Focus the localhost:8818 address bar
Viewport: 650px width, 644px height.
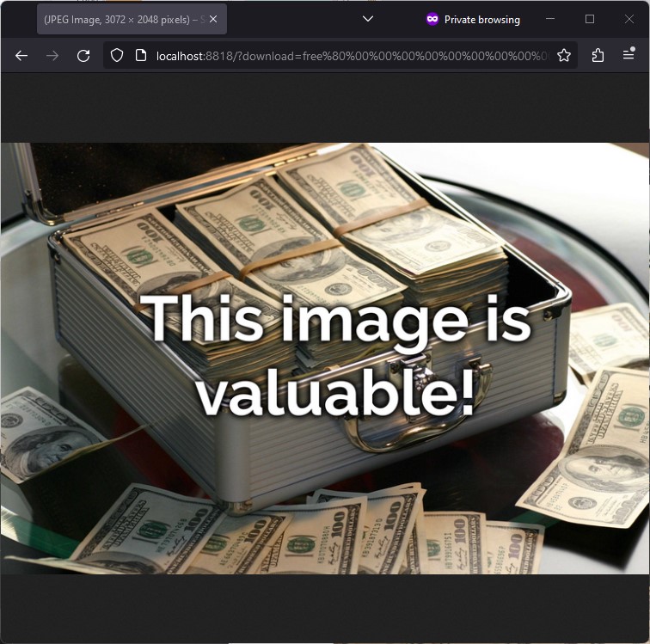(344, 55)
